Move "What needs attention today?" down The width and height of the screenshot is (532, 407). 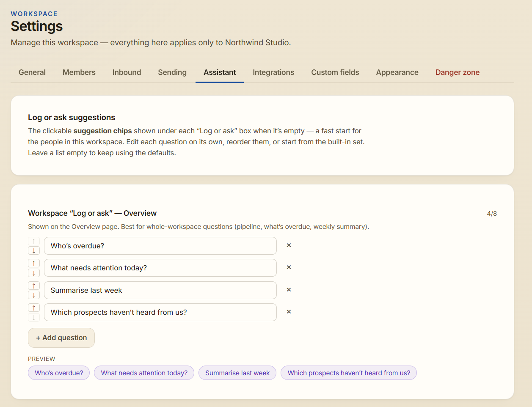[34, 273]
